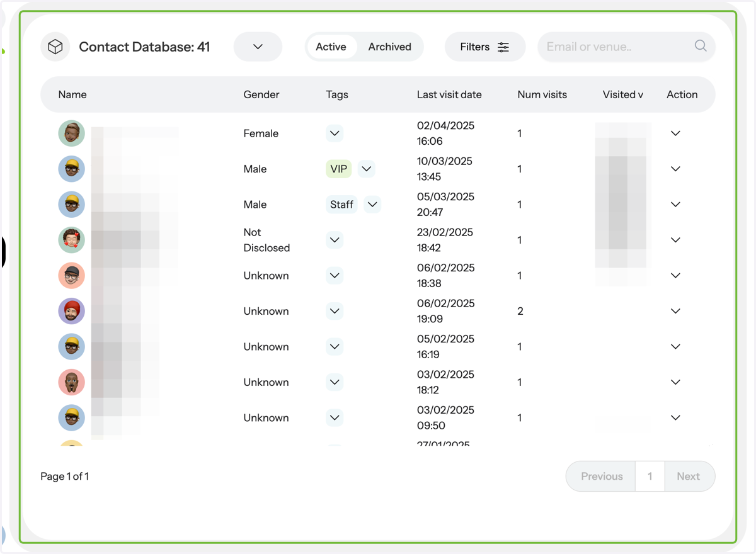
Task: Click the cube icon beside Contact Database
Action: (55, 47)
